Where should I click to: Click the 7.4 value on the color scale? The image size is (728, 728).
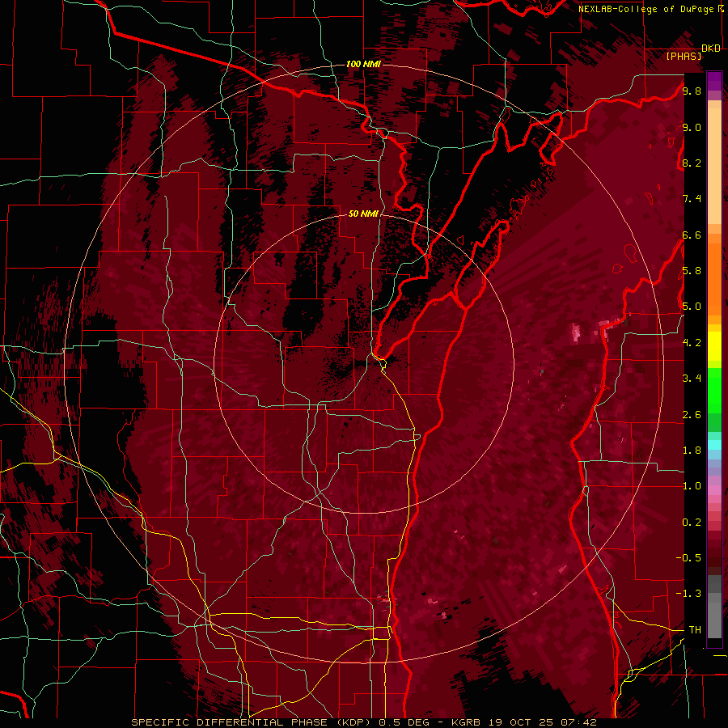tap(692, 199)
